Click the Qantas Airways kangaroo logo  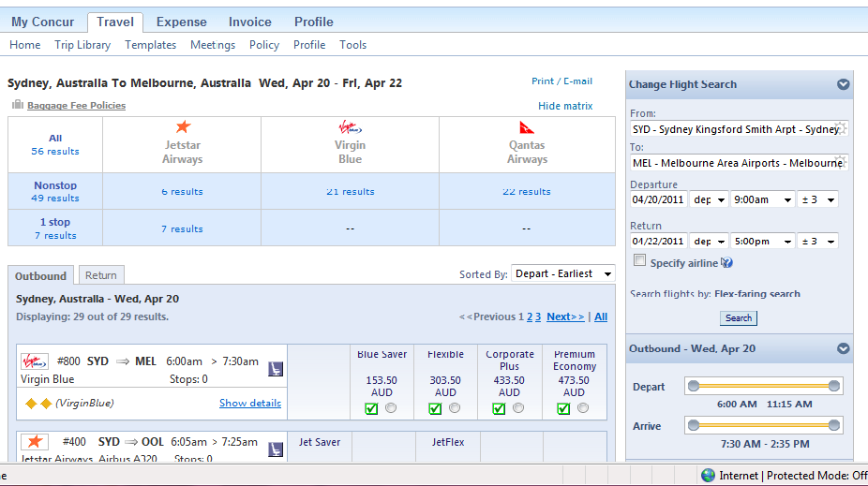pos(527,127)
